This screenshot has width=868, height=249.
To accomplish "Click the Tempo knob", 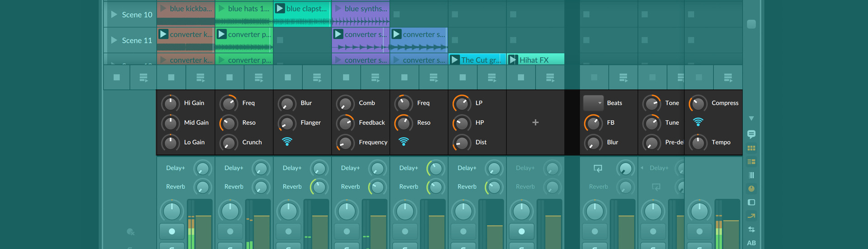I will pos(698,143).
